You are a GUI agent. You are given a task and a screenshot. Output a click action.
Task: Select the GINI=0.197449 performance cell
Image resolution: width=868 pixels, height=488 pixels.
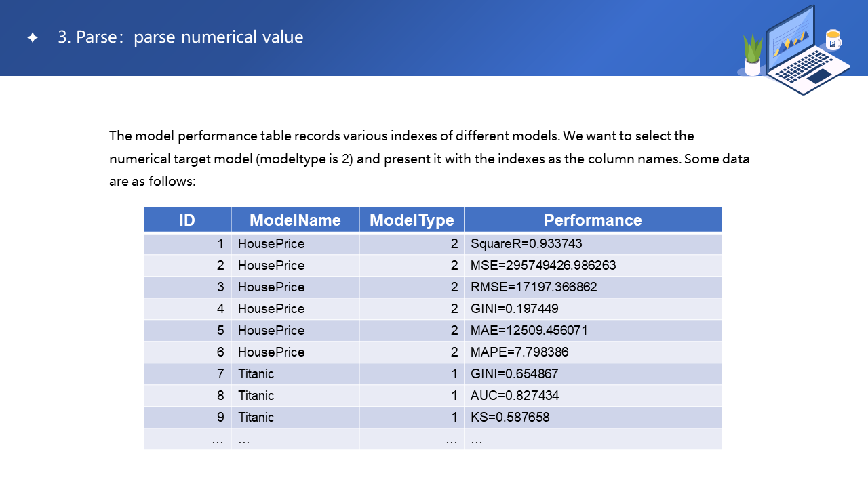(x=514, y=308)
